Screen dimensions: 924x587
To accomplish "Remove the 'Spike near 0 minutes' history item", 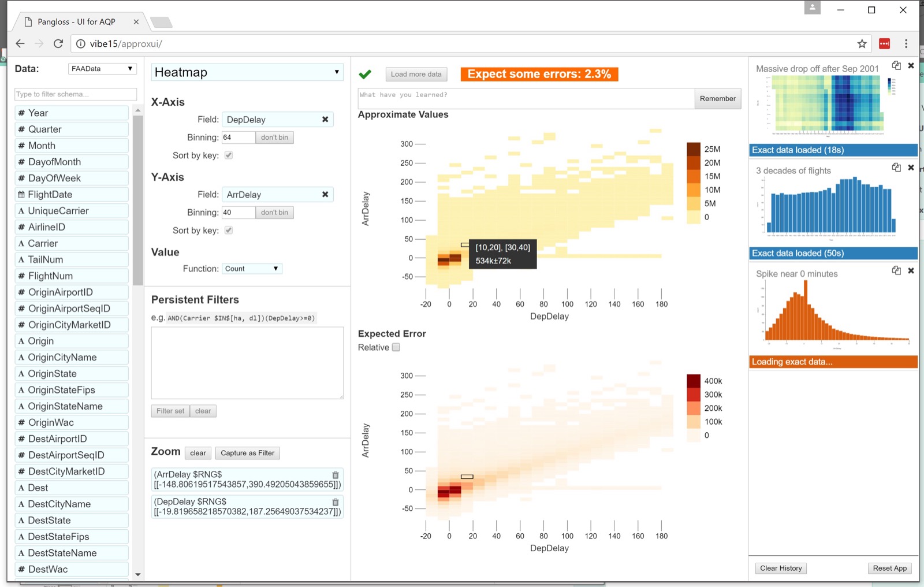I will 911,270.
